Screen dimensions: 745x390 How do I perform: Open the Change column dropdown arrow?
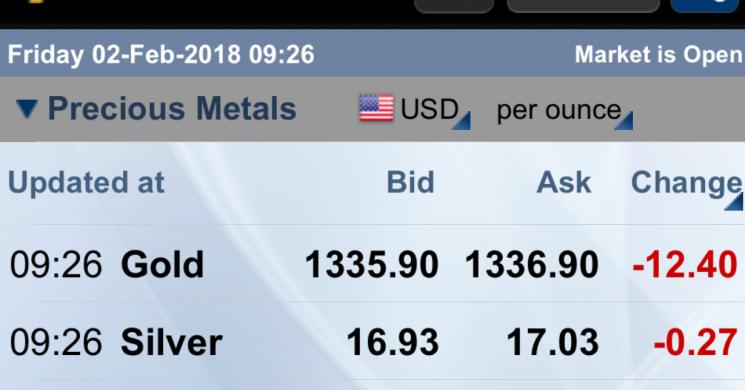(735, 202)
